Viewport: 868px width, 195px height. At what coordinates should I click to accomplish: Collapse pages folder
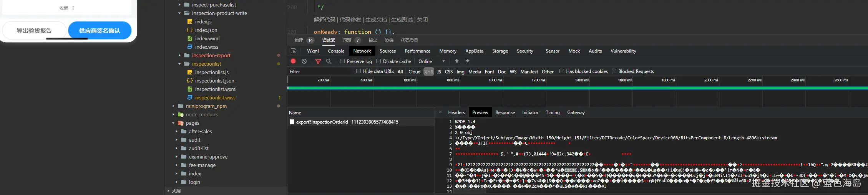[173, 123]
